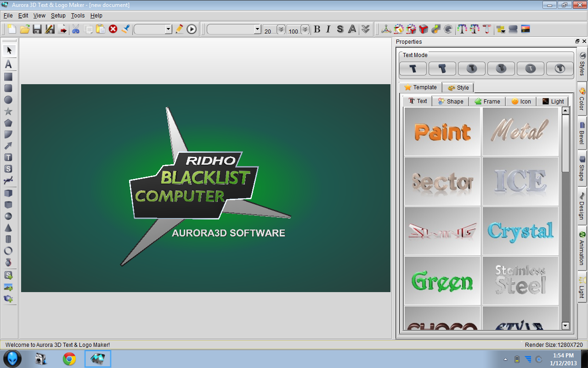Open the font size dropdown showing 20

[x=279, y=29]
